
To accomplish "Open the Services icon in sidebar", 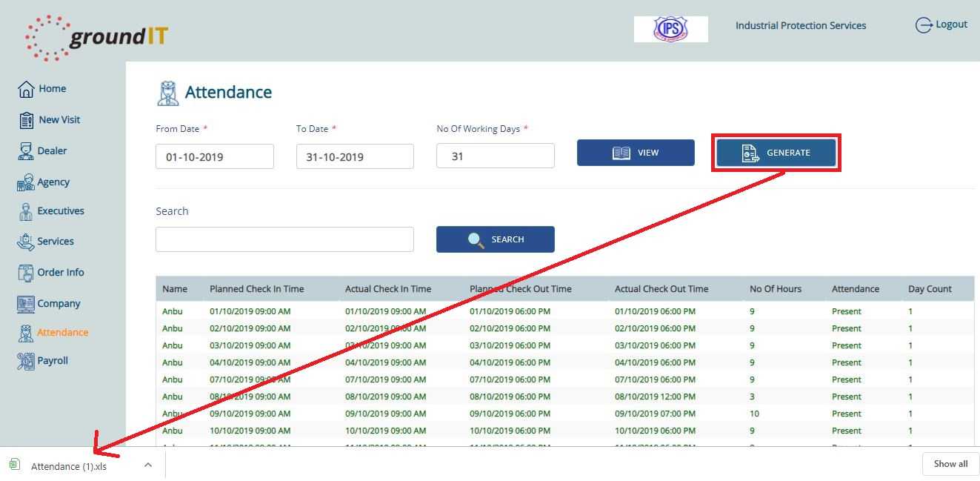I will click(x=26, y=242).
